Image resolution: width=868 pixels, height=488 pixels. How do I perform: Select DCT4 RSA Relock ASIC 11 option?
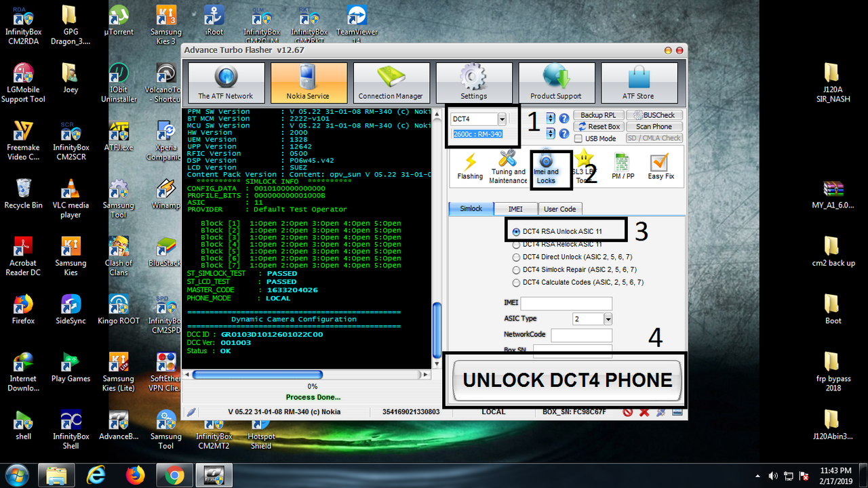[x=557, y=244]
